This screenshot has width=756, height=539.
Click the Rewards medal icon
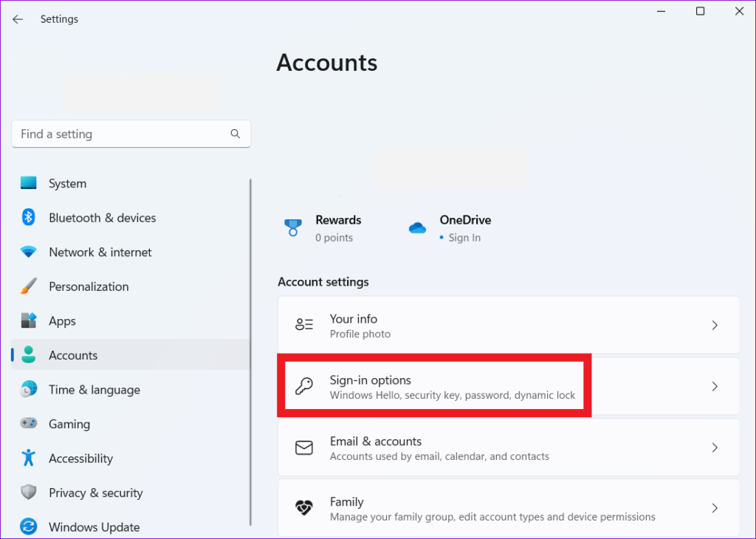292,227
